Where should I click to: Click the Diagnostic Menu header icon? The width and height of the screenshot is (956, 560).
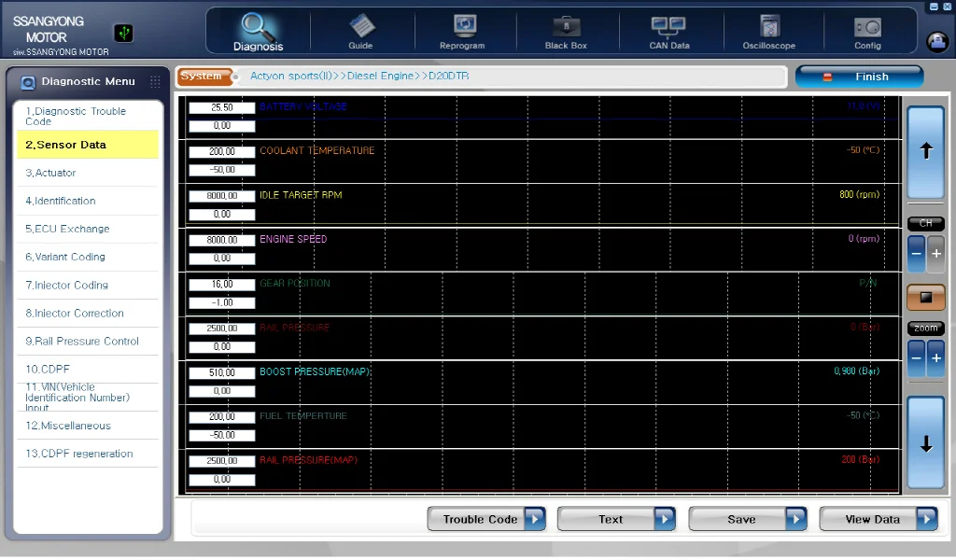pyautogui.click(x=28, y=82)
